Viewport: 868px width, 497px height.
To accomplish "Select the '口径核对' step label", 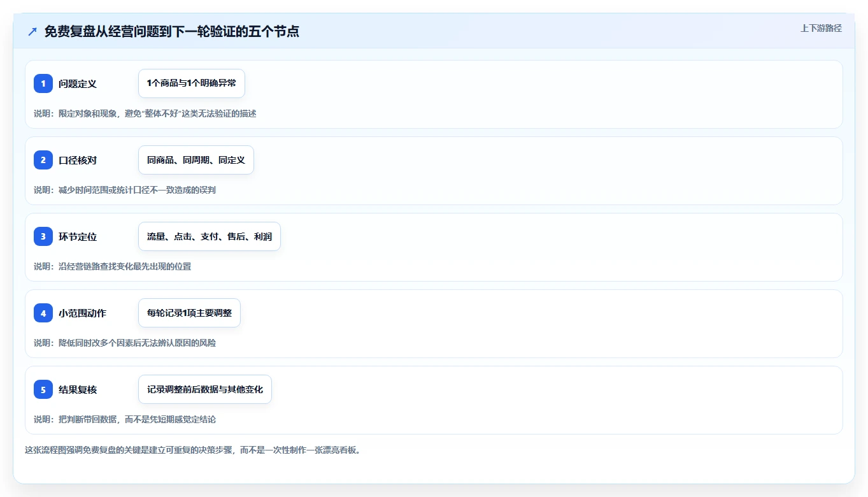I will coord(78,160).
